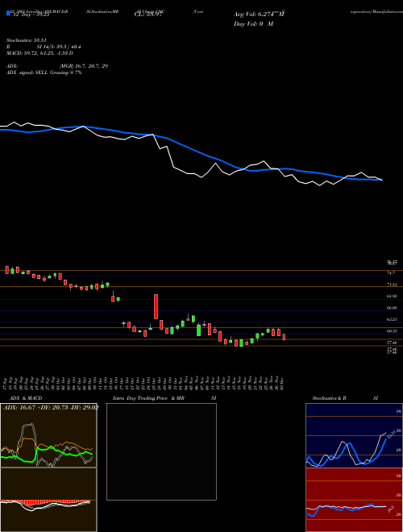Click the blue 12-day SMA legend square

(8, 13)
